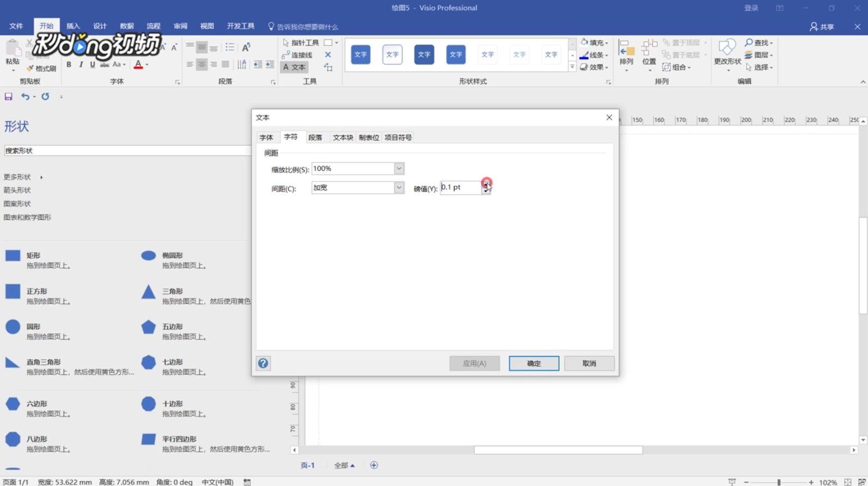
Task: Toggle italic formatting
Action: [81, 65]
